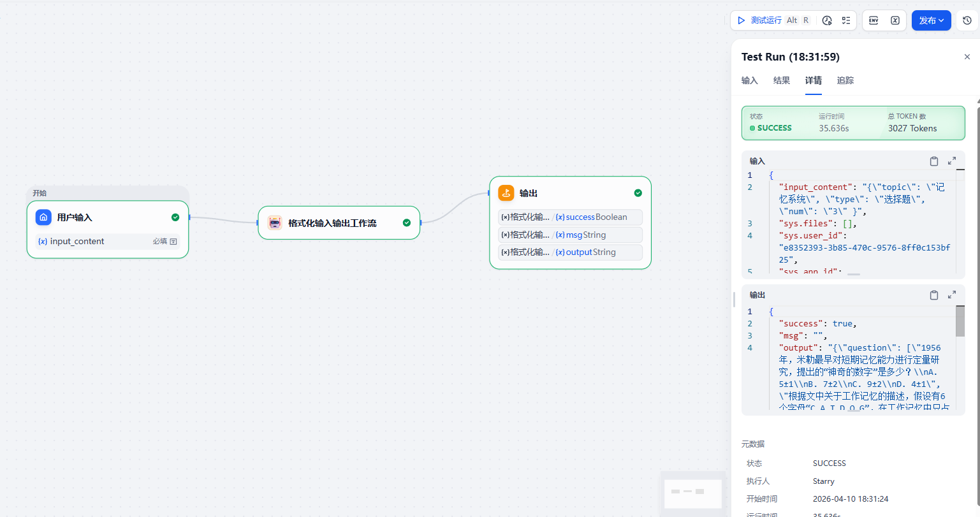Open the 追踪 tracing tab
This screenshot has height=517, width=980.
[845, 80]
